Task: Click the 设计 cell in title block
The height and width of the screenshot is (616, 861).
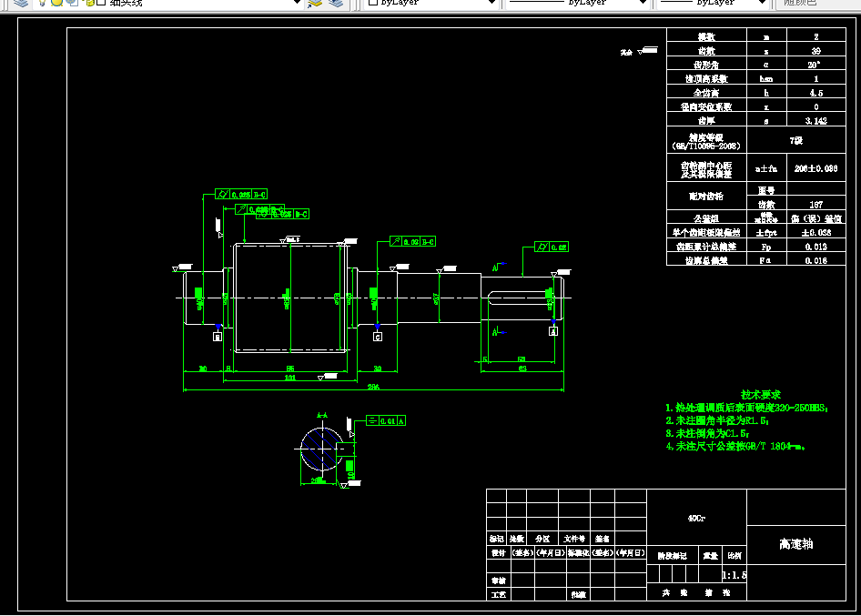Action: pyautogui.click(x=499, y=552)
